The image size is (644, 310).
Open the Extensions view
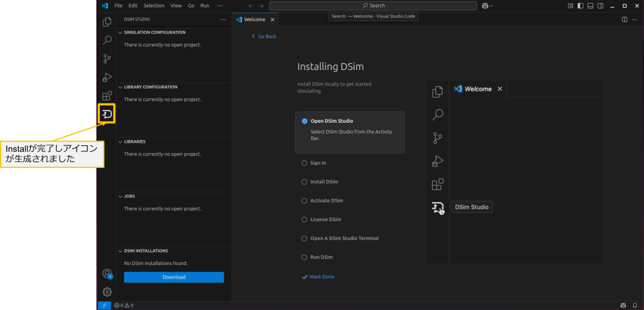[x=107, y=96]
